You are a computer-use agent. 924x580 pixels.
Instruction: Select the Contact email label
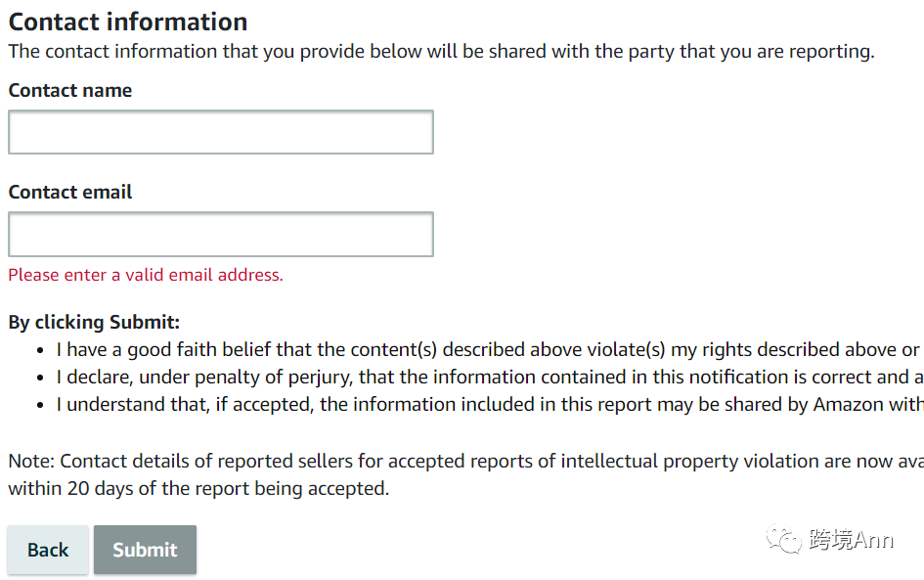(x=70, y=192)
